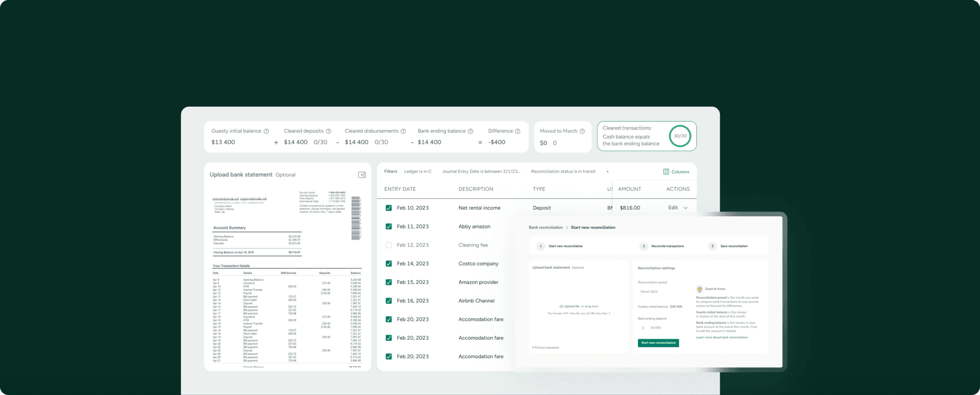Open the Journal Entry Date filter
The width and height of the screenshot is (980, 395).
pos(481,171)
